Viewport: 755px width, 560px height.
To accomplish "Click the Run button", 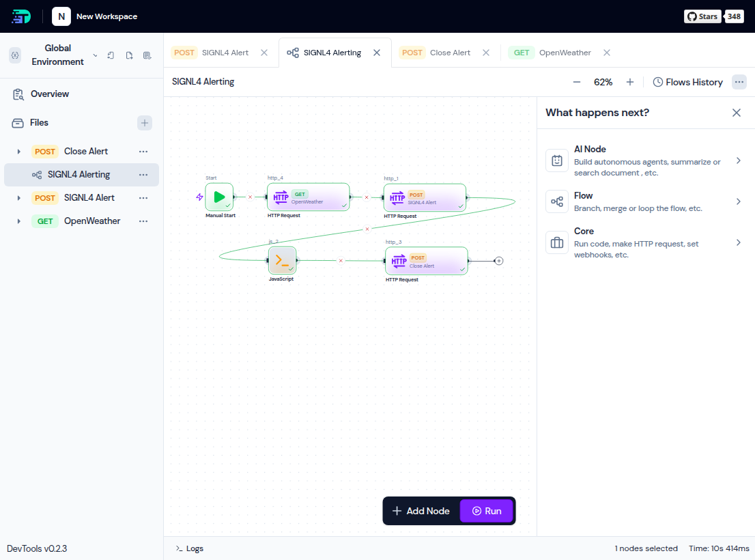I will pos(487,510).
